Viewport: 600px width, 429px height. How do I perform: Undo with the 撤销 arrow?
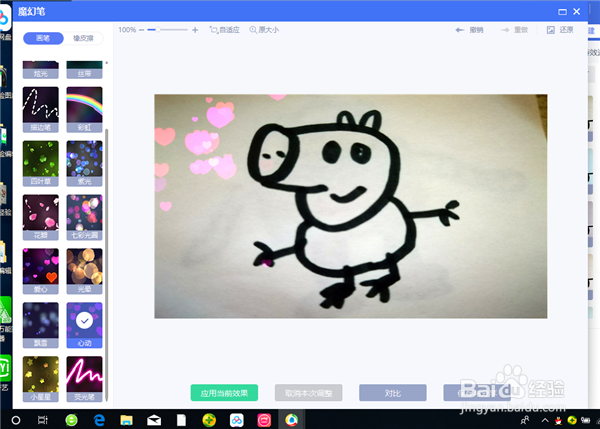coord(469,30)
